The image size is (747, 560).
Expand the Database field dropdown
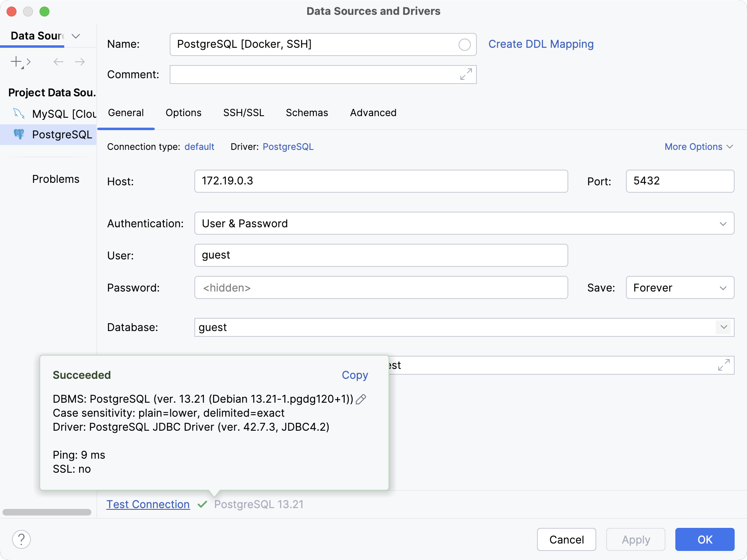tap(724, 327)
